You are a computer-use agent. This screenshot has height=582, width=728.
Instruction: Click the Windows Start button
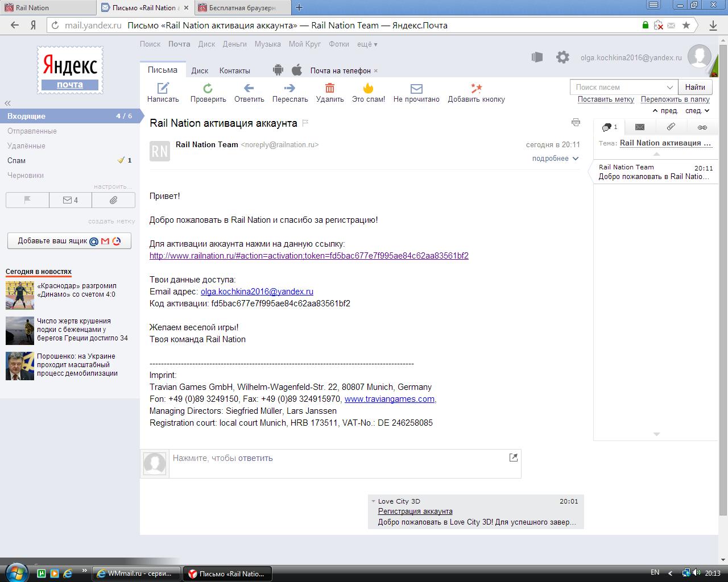(15, 572)
